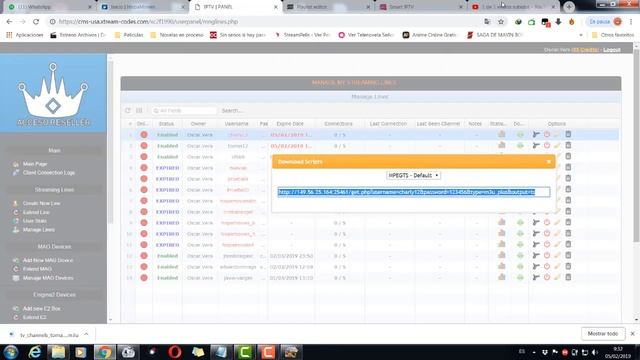Screen dimensions: 640x360
Task: Open a new browser tab
Action: (x=569, y=7)
